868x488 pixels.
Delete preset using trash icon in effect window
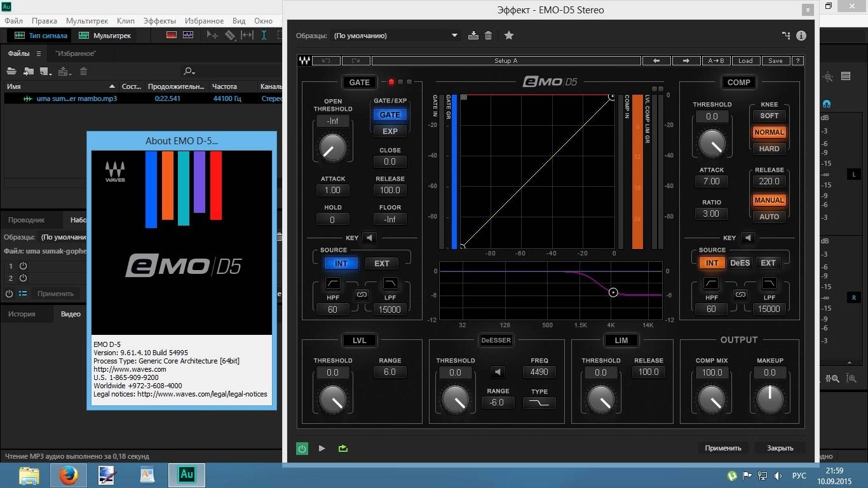[488, 36]
